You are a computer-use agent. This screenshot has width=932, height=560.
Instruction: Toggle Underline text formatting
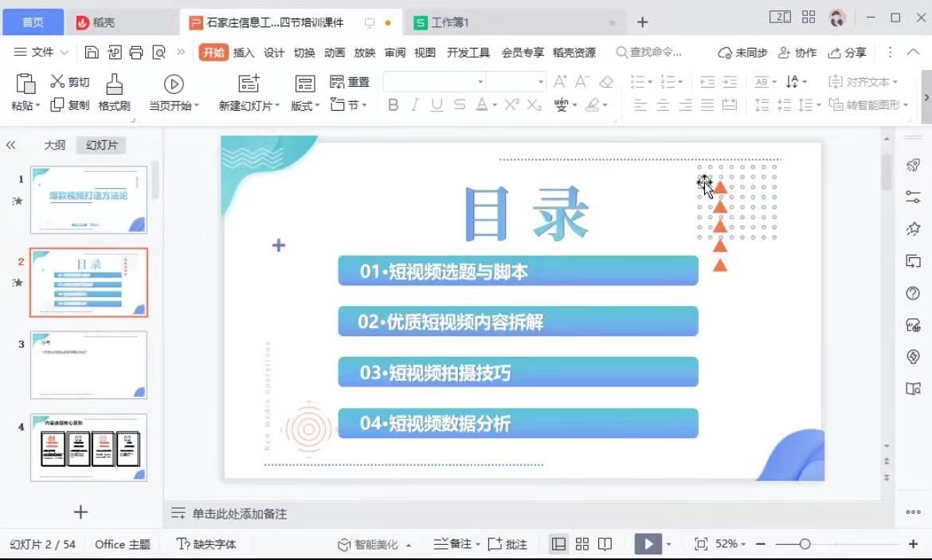437,105
